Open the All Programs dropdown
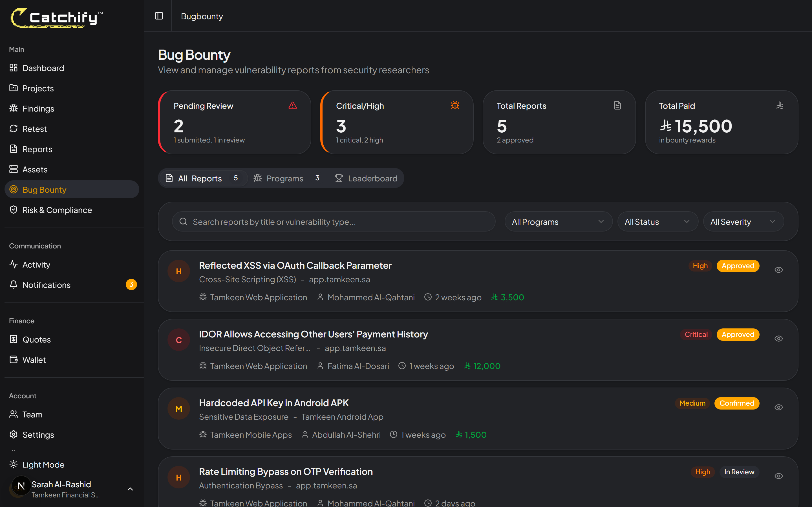Image resolution: width=812 pixels, height=507 pixels. 558,221
